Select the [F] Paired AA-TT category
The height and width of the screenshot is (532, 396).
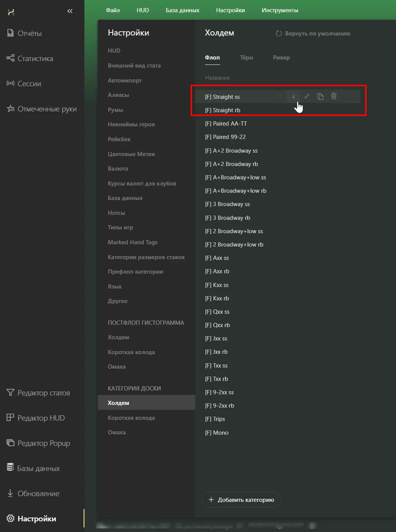(x=226, y=124)
